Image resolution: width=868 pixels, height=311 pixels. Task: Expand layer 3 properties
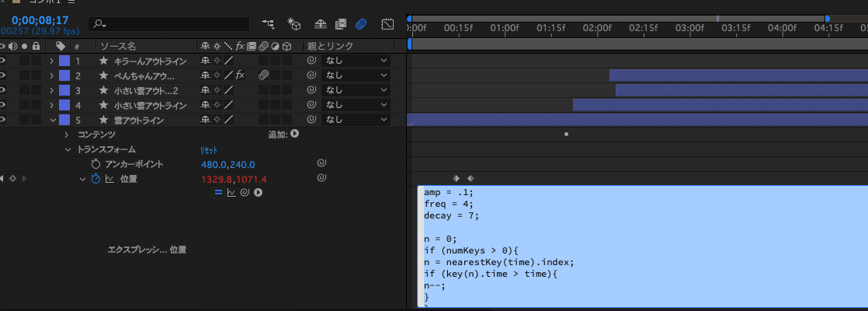[x=51, y=90]
